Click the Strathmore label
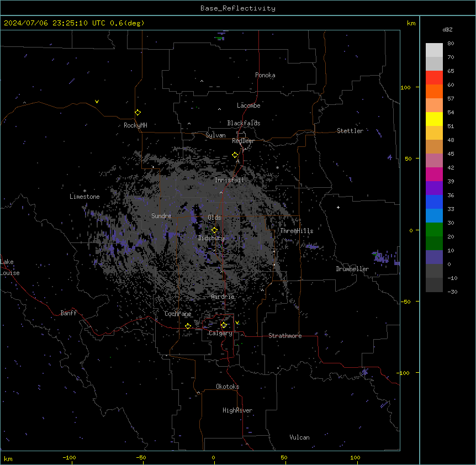This screenshot has height=465, width=476. (x=285, y=336)
